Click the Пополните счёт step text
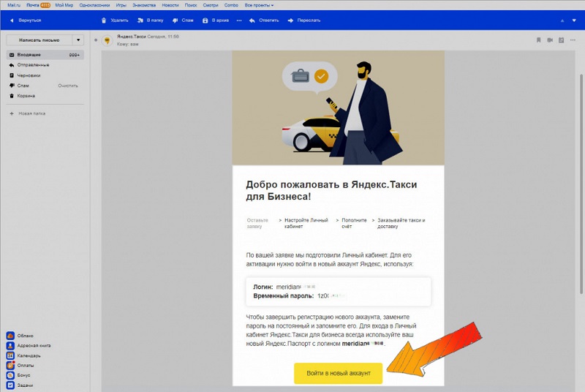This screenshot has width=585, height=392. (x=354, y=223)
